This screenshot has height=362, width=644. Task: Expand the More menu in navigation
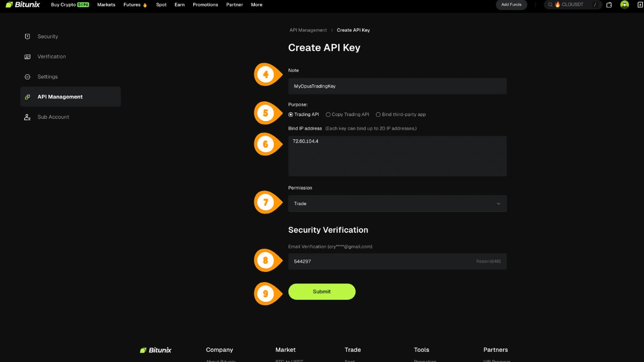(x=257, y=5)
